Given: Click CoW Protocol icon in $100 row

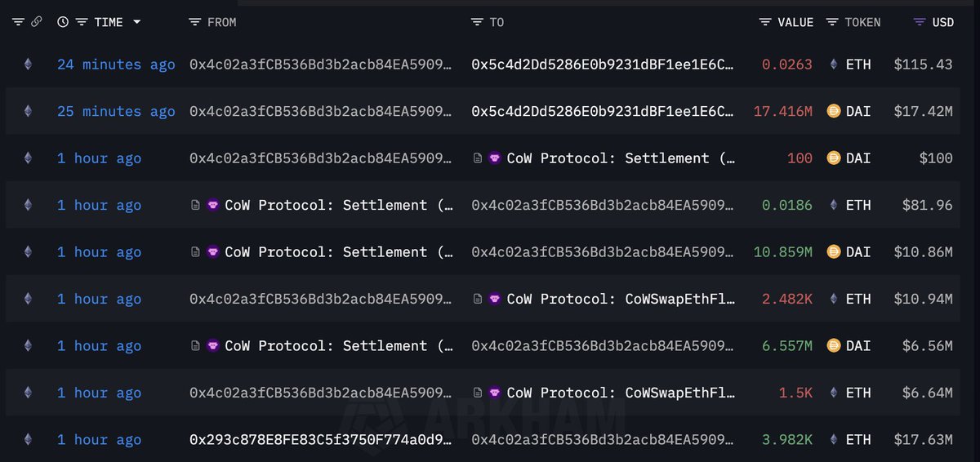Looking at the screenshot, I should click(x=495, y=158).
